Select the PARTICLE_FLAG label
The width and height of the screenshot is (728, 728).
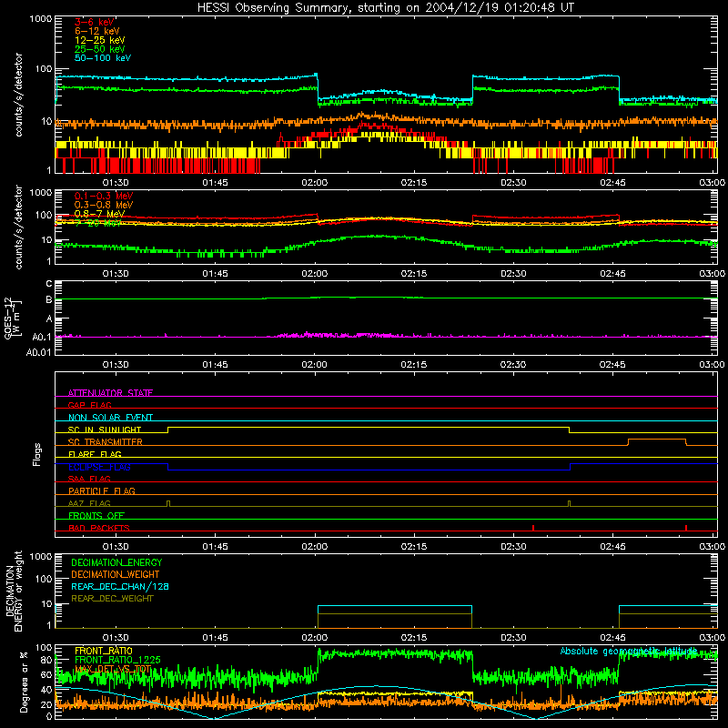click(x=102, y=490)
